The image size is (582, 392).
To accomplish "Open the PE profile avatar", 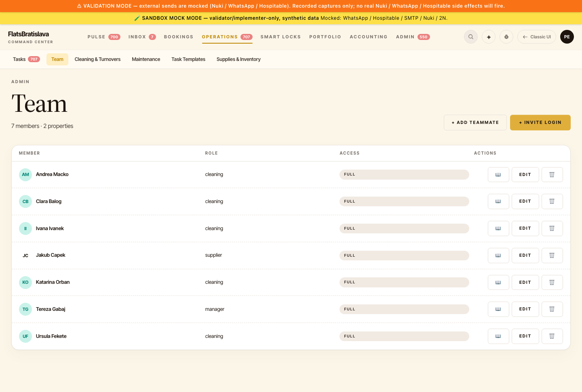I will [567, 37].
